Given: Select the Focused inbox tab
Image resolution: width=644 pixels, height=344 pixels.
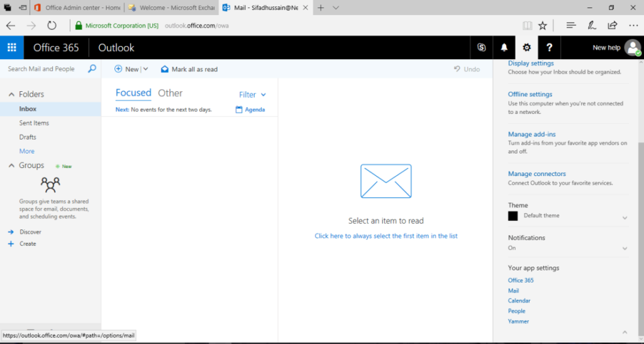Looking at the screenshot, I should pos(133,93).
